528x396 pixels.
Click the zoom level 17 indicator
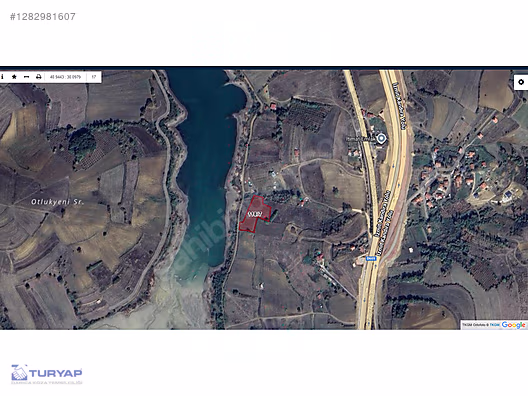94,77
